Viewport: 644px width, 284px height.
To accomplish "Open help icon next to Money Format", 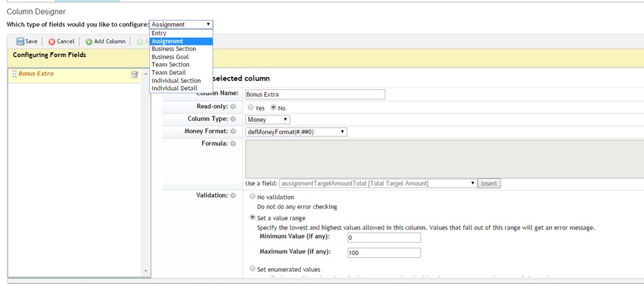I will (x=233, y=131).
